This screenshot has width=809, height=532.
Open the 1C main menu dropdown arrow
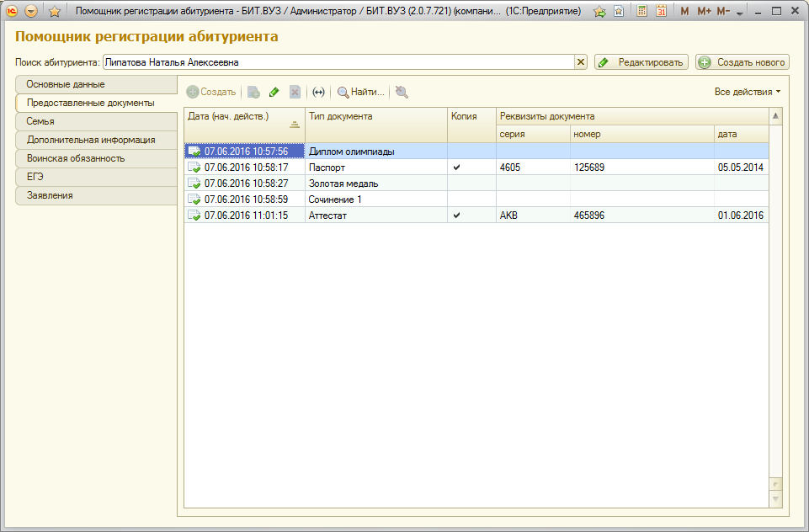coord(31,11)
